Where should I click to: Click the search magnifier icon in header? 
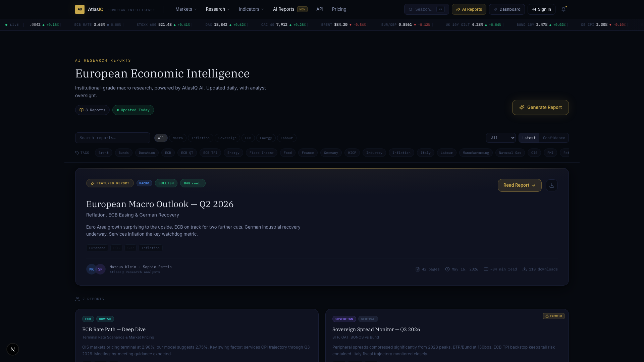pos(411,9)
